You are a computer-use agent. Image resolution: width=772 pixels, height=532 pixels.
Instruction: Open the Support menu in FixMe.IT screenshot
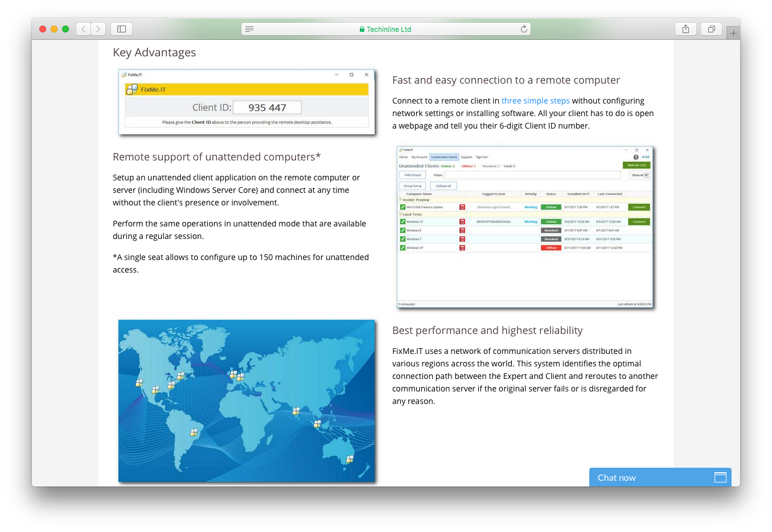click(466, 157)
